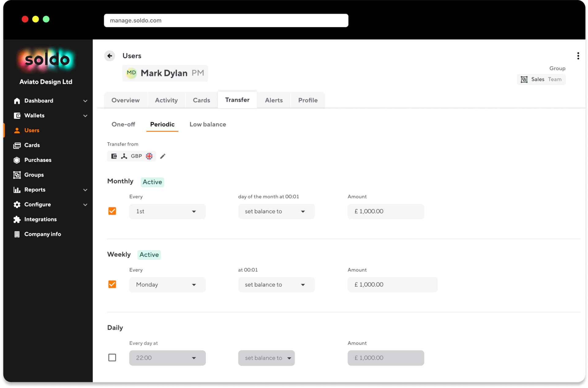Click the Dashboard home icon
The width and height of the screenshot is (588, 388).
tap(17, 101)
